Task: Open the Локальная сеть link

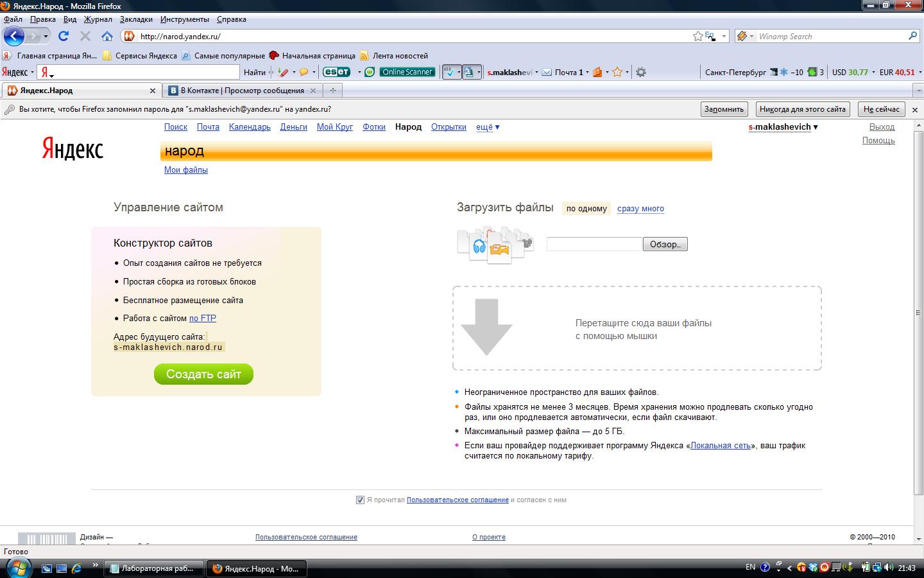Action: [721, 445]
